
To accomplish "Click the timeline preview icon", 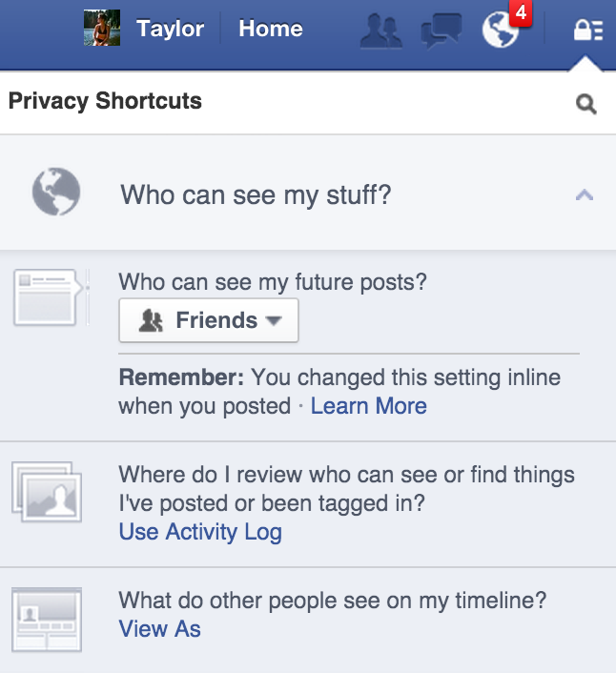I will point(47,620).
